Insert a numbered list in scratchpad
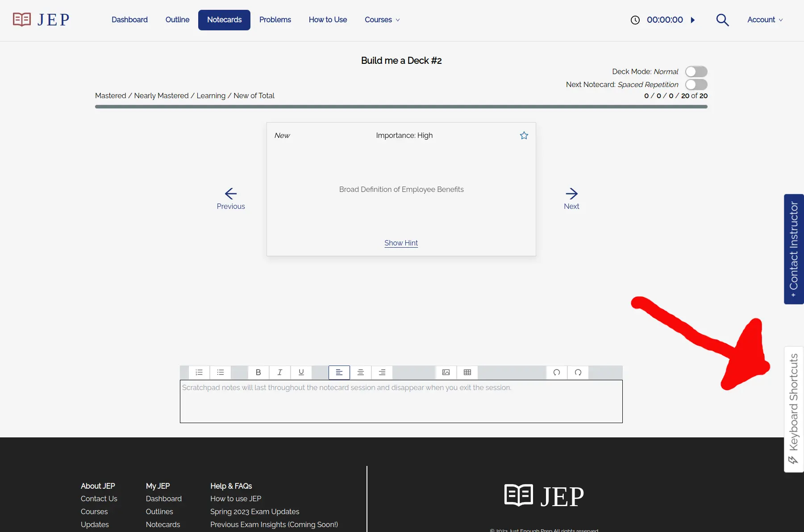The height and width of the screenshot is (532, 804). pos(199,372)
